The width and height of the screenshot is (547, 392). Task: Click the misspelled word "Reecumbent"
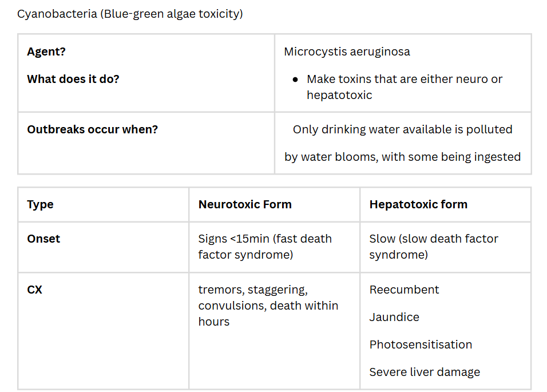point(404,290)
